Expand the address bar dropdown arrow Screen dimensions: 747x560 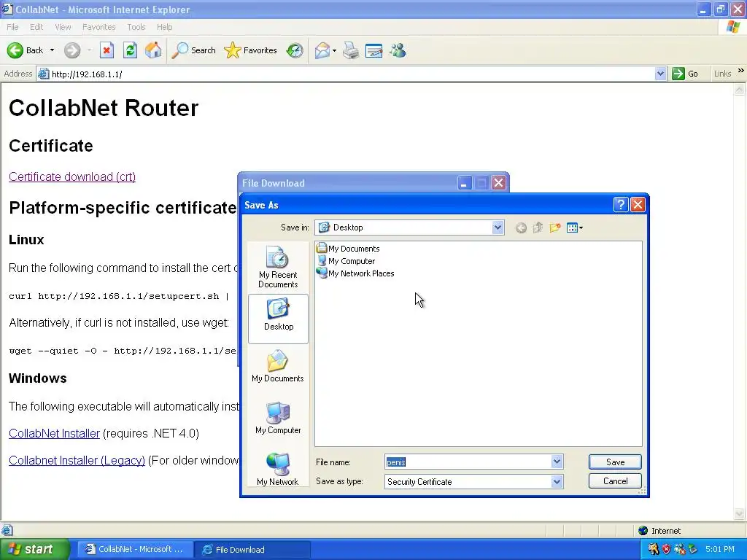[660, 74]
